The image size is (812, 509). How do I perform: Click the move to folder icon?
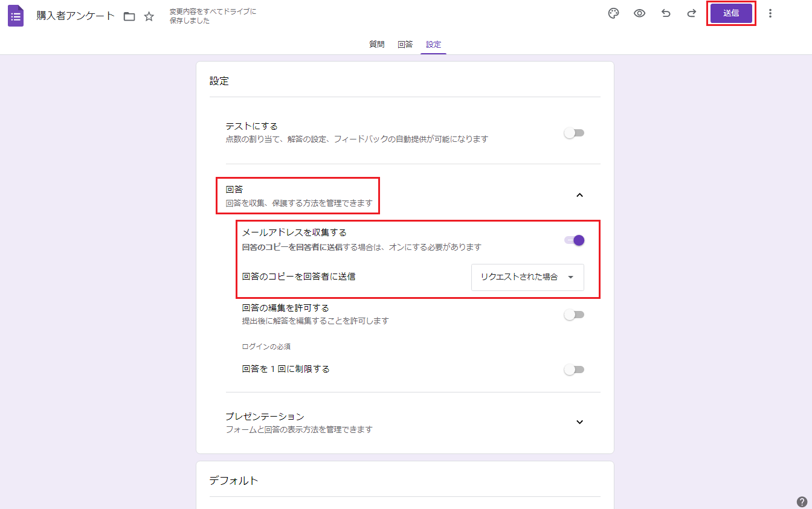click(129, 16)
